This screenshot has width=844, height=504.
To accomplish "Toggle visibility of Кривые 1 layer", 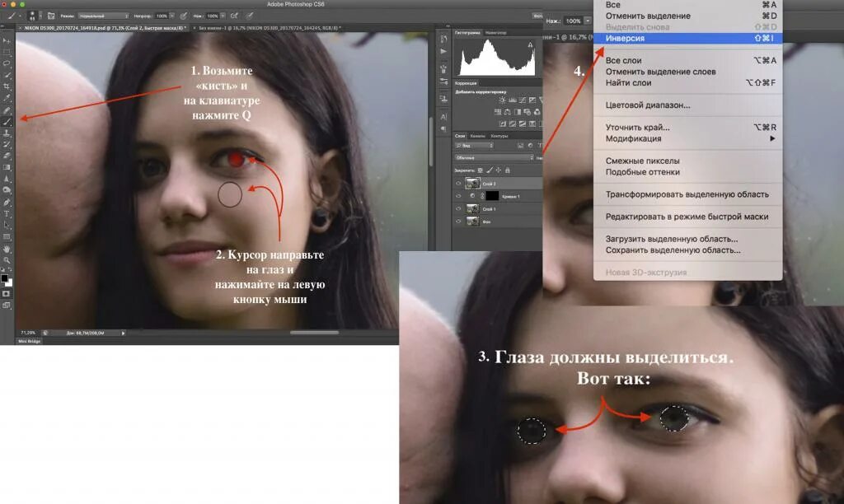I will click(x=458, y=196).
